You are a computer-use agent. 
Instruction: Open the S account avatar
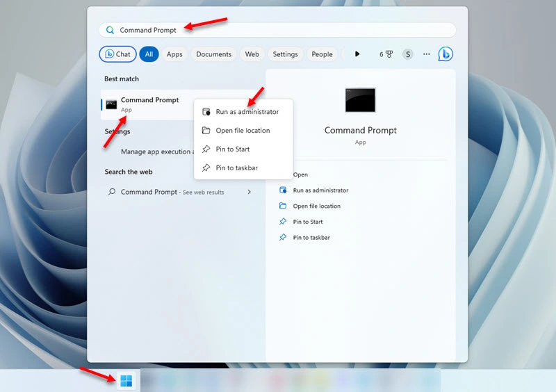click(408, 54)
